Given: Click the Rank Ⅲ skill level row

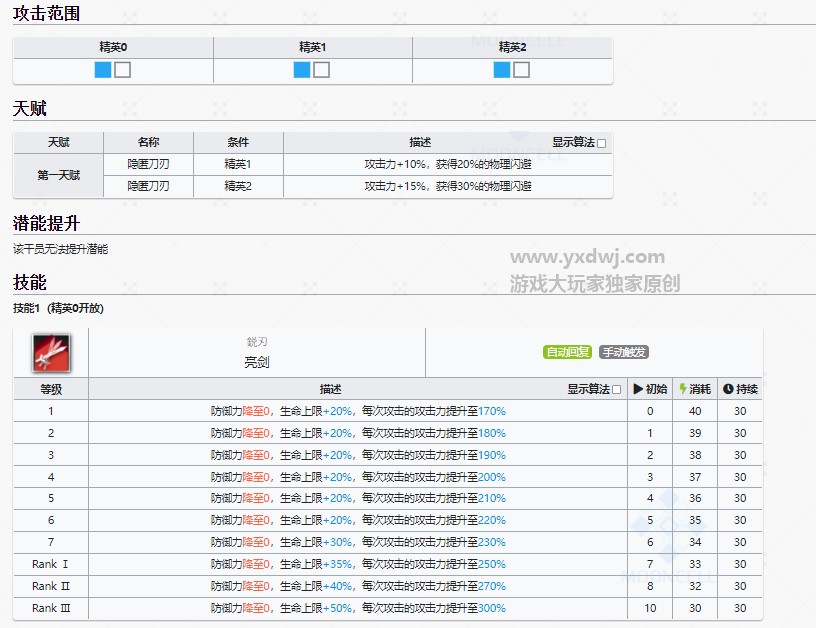Looking at the screenshot, I should coord(50,608).
